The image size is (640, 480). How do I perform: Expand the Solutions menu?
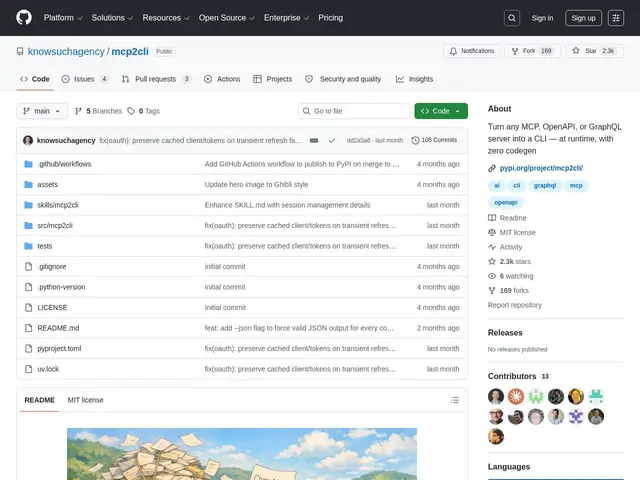[x=112, y=18]
